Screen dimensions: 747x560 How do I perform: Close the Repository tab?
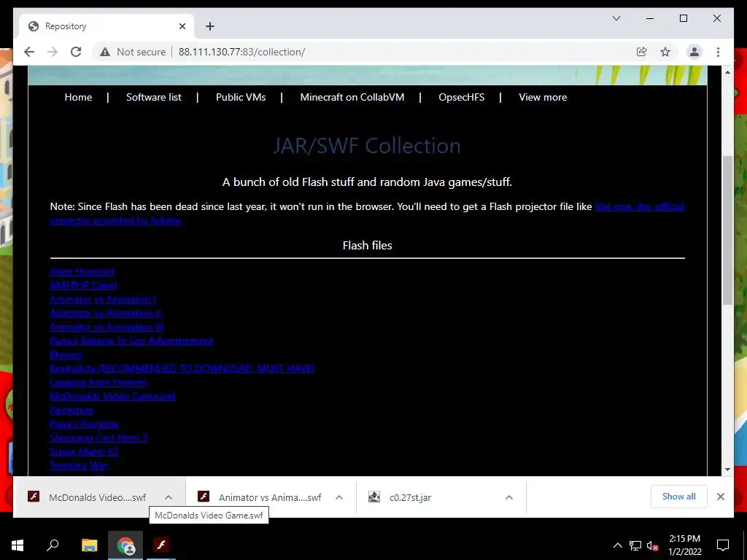click(x=182, y=26)
